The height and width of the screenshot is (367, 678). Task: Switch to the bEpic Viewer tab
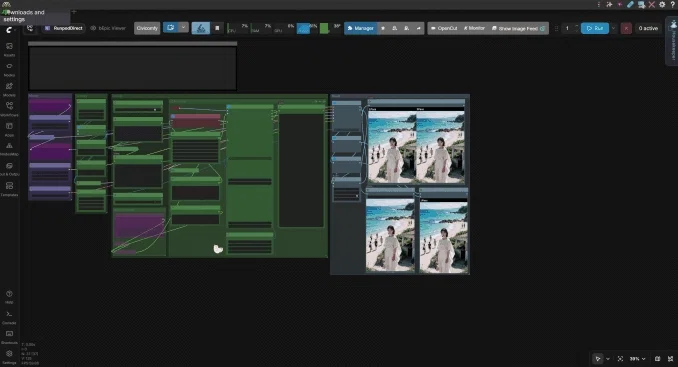click(108, 28)
